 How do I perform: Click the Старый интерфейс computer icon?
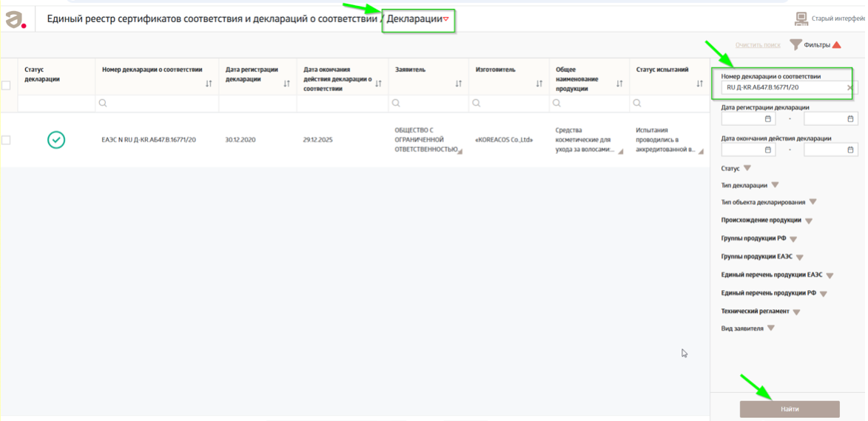[801, 18]
